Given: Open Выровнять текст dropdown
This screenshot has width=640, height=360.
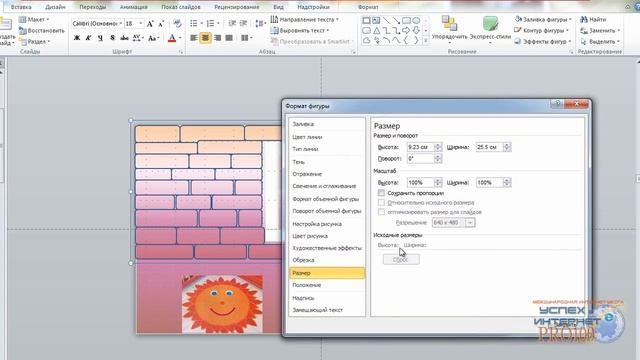Looking at the screenshot, I should point(300,30).
